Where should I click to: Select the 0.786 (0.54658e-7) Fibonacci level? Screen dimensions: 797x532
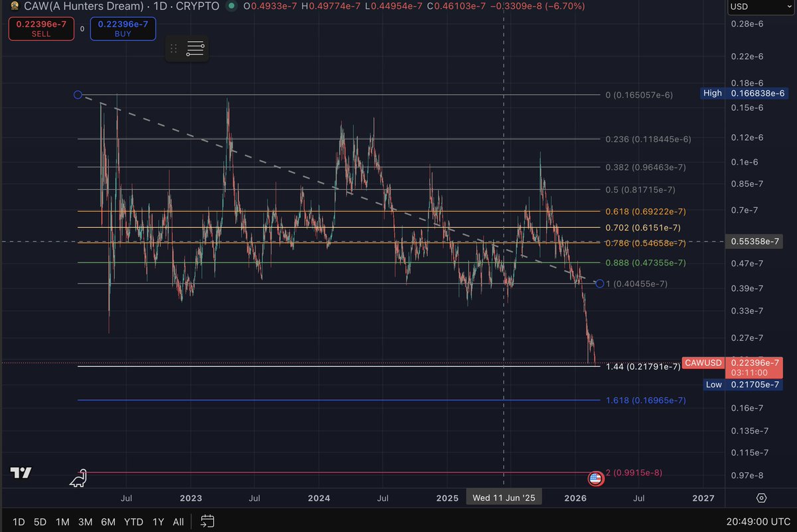pyautogui.click(x=646, y=243)
